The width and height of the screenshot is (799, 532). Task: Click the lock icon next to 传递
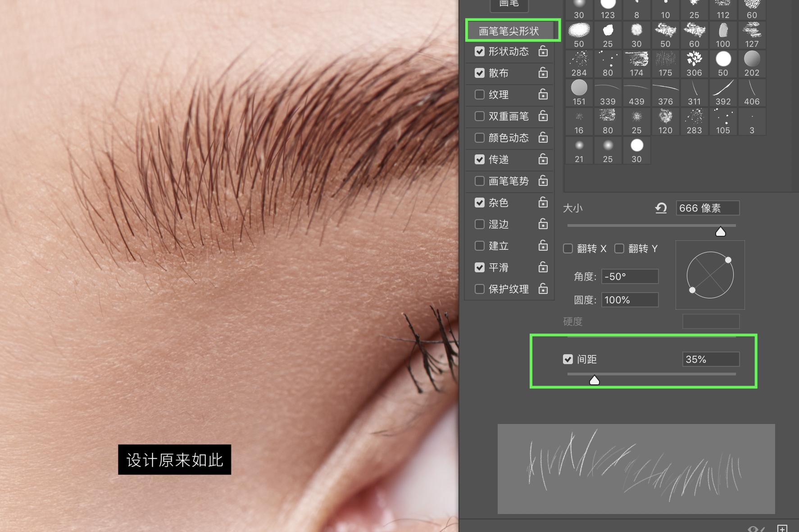(x=543, y=159)
